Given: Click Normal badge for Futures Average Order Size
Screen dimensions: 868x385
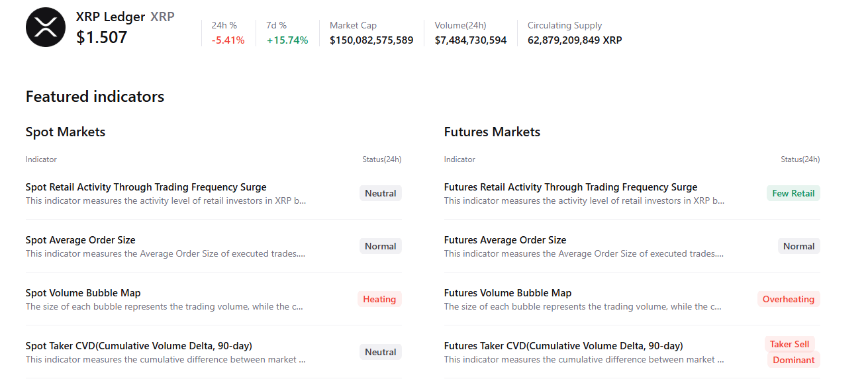Looking at the screenshot, I should (x=799, y=246).
